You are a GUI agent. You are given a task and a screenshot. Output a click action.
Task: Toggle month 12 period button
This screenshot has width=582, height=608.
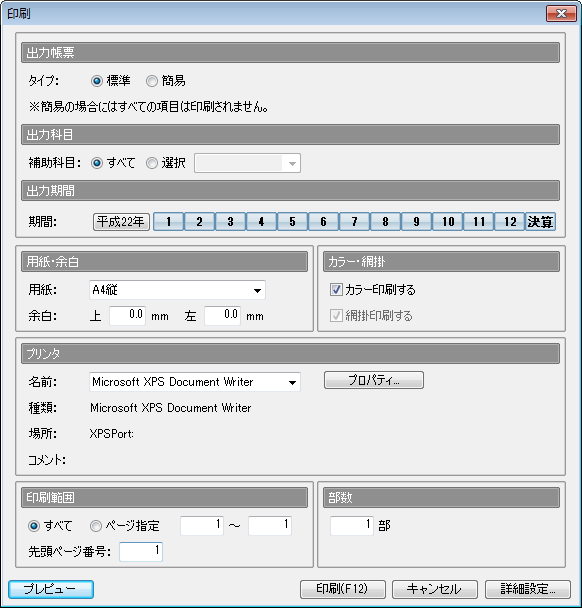(509, 222)
